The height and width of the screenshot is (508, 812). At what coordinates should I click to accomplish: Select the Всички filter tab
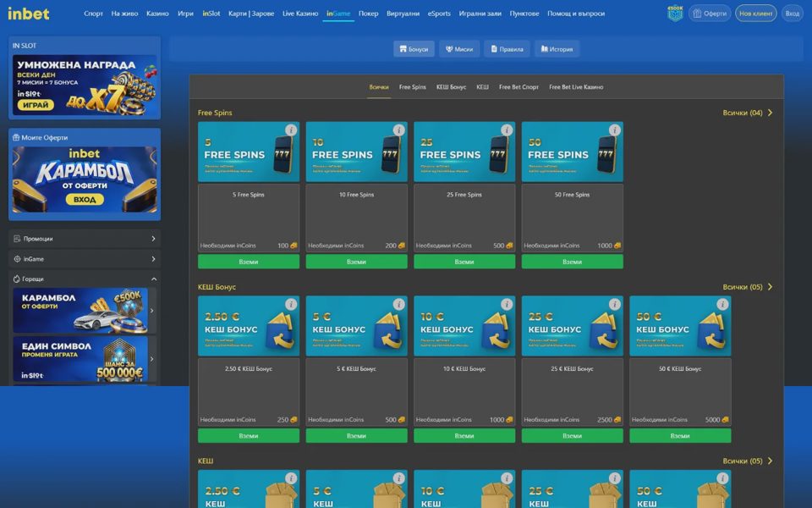pos(379,87)
